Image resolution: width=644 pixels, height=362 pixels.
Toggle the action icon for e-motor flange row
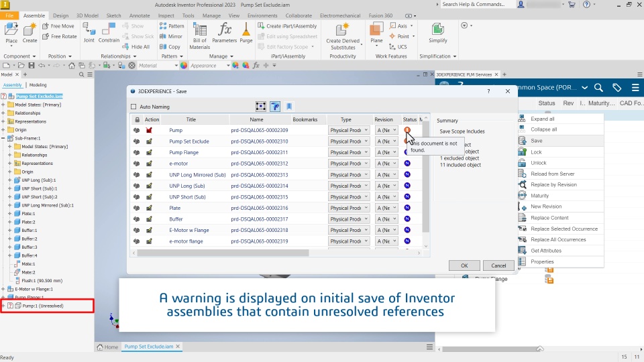tap(149, 241)
